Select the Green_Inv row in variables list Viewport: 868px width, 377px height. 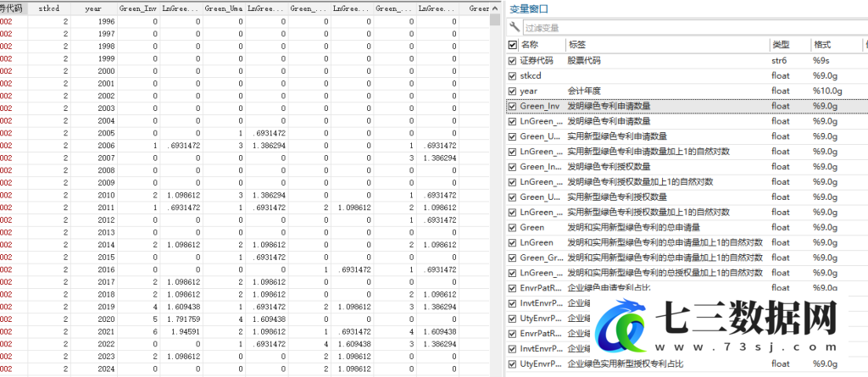[x=687, y=106]
